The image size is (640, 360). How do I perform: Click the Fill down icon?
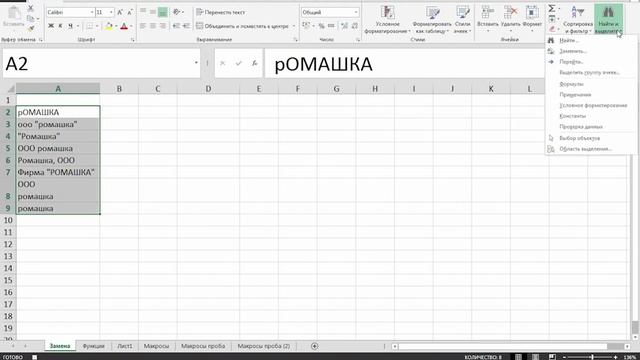(x=551, y=19)
